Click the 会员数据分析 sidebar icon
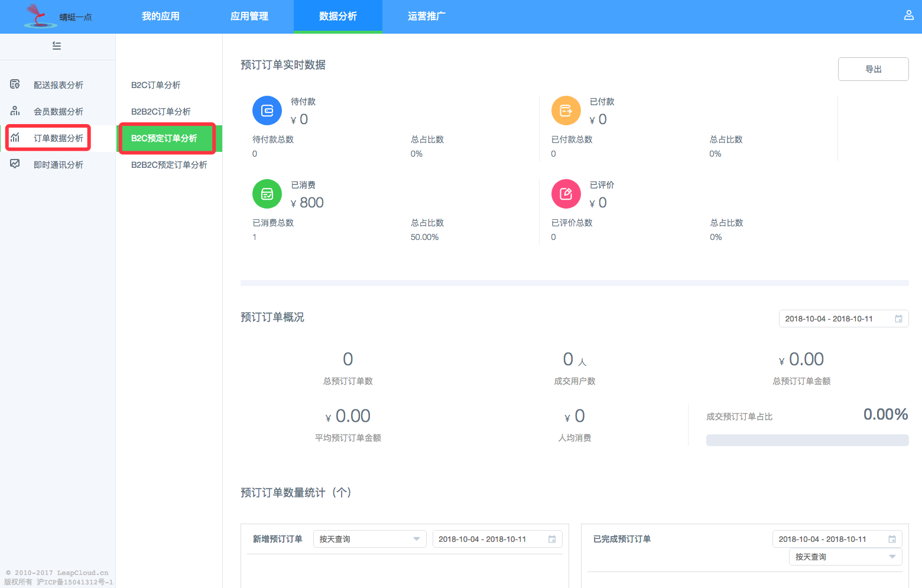Viewport: 922px width, 588px height. click(15, 111)
